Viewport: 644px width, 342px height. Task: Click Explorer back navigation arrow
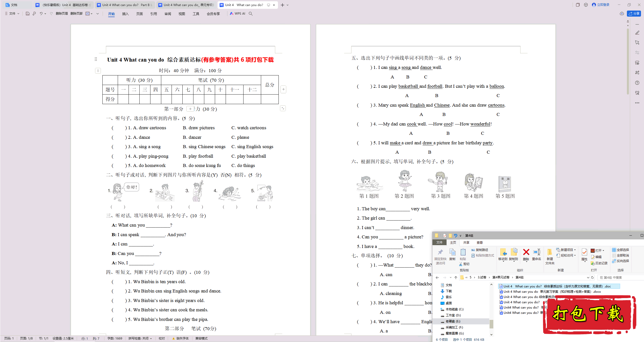click(437, 277)
